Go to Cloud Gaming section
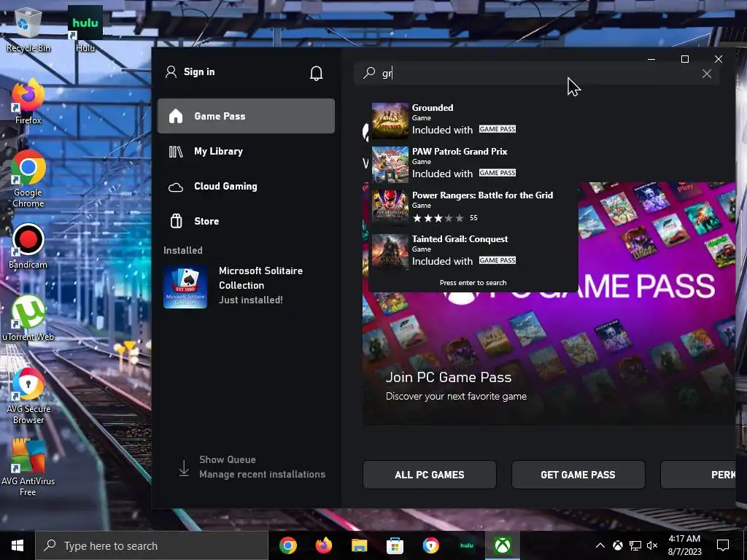The height and width of the screenshot is (560, 747). coord(246,186)
